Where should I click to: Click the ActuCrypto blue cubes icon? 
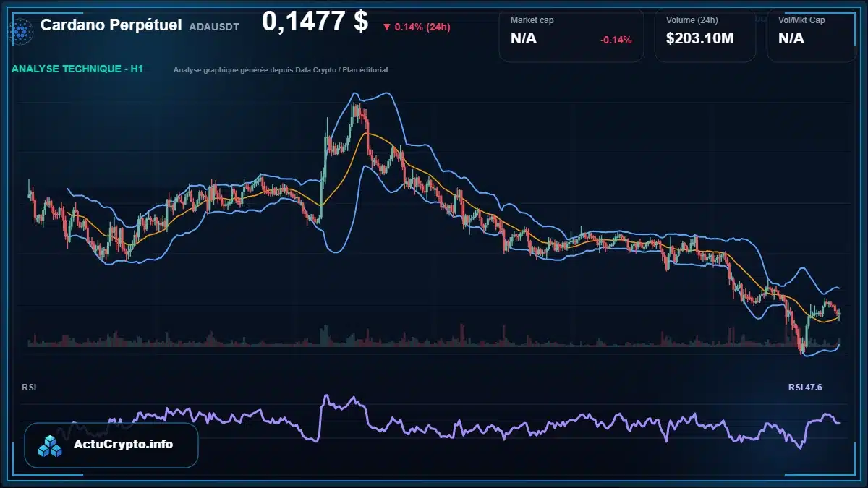51,446
